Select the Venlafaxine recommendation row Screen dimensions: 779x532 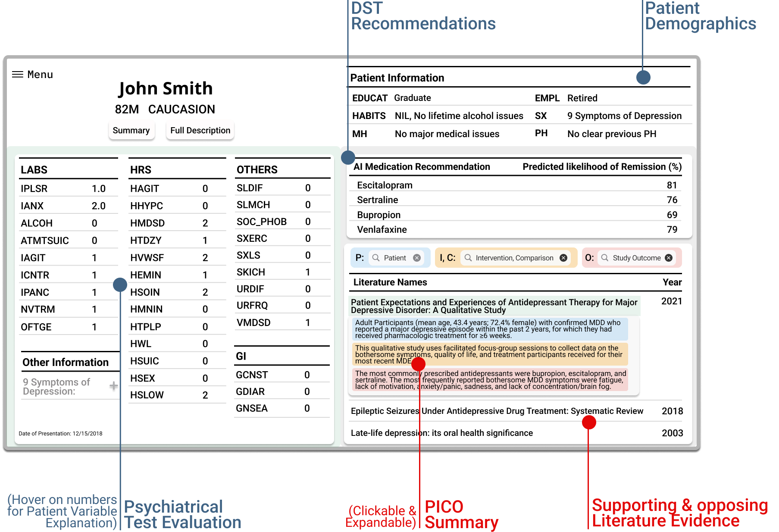point(517,229)
